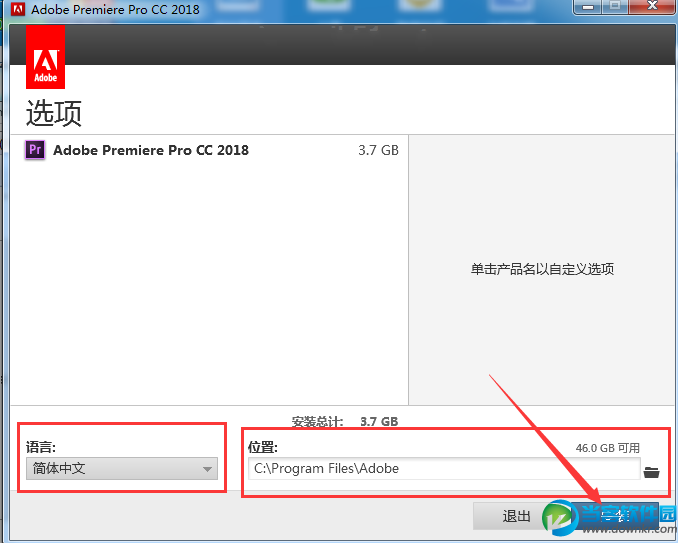Click the Adobe logo in the header
The height and width of the screenshot is (543, 678).
(45, 57)
